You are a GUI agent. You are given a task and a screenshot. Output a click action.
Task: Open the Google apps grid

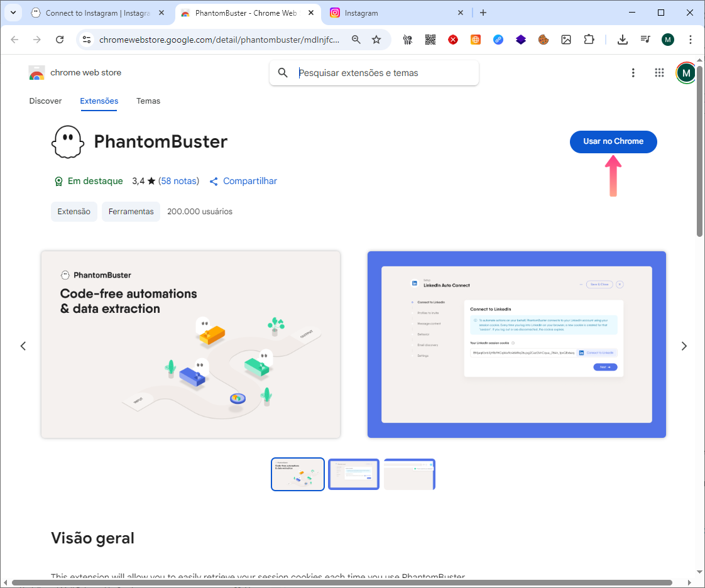coord(659,73)
